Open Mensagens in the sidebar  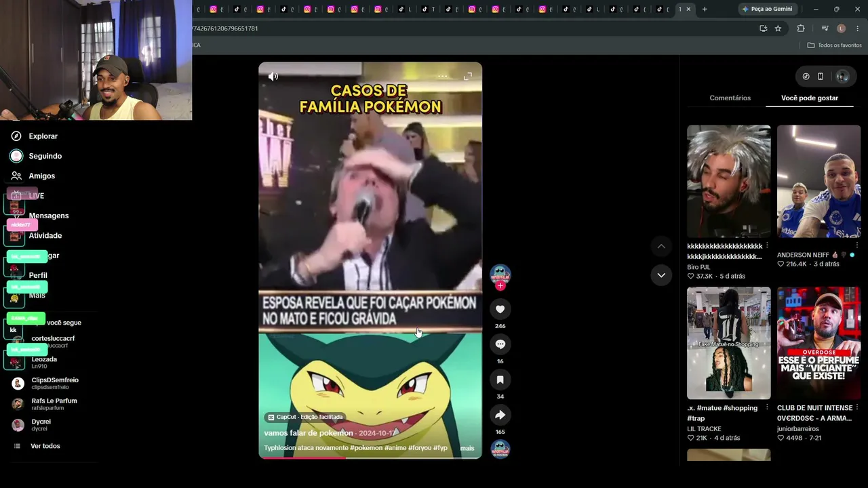point(48,216)
